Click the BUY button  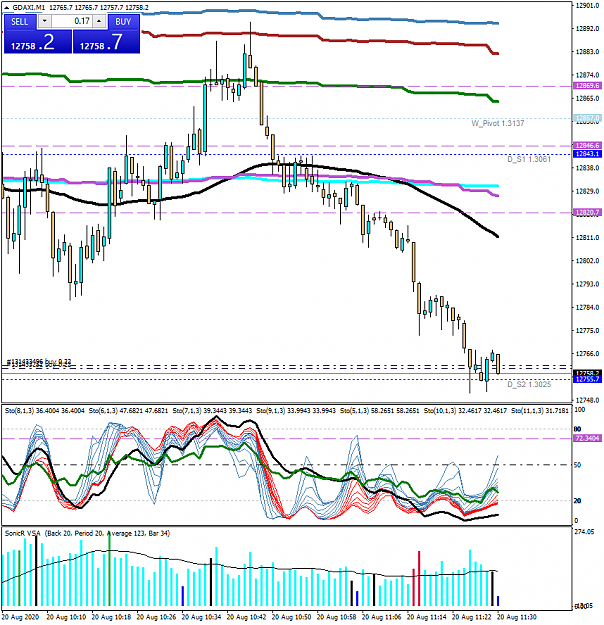(124, 22)
